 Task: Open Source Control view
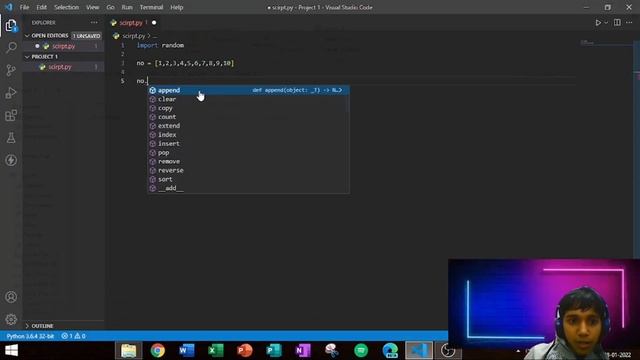click(11, 70)
